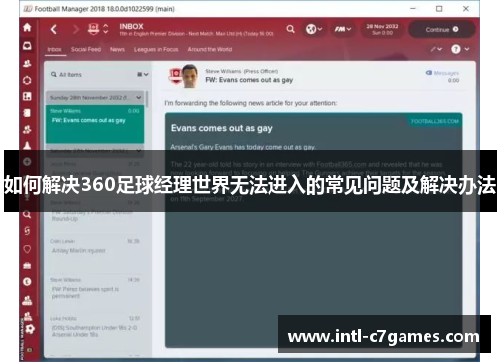The image size is (500, 362).
Task: Open the Scouting magnifier icon in sidebar
Action: coord(27,214)
